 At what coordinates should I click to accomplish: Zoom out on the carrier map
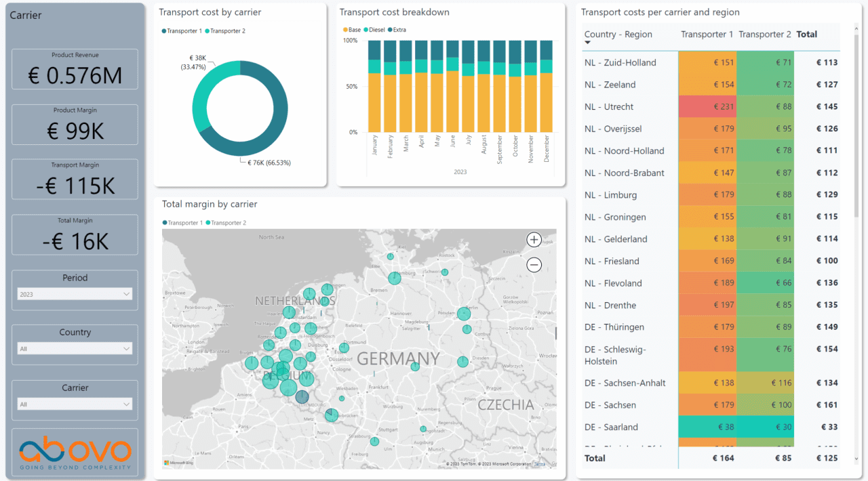(x=534, y=264)
